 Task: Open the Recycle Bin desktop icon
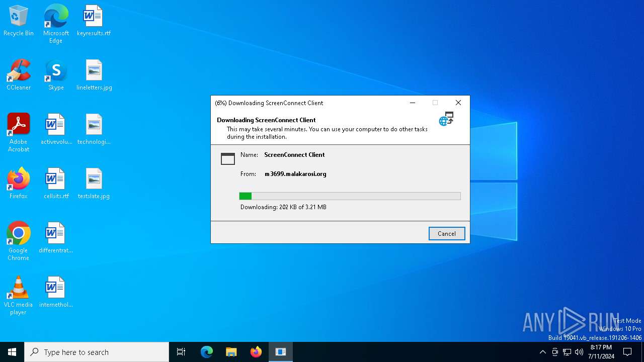point(19,21)
